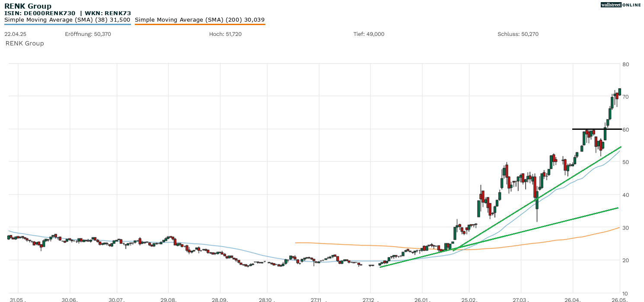Click y-axis label 50
The width and height of the screenshot is (644, 302).
pyautogui.click(x=625, y=162)
